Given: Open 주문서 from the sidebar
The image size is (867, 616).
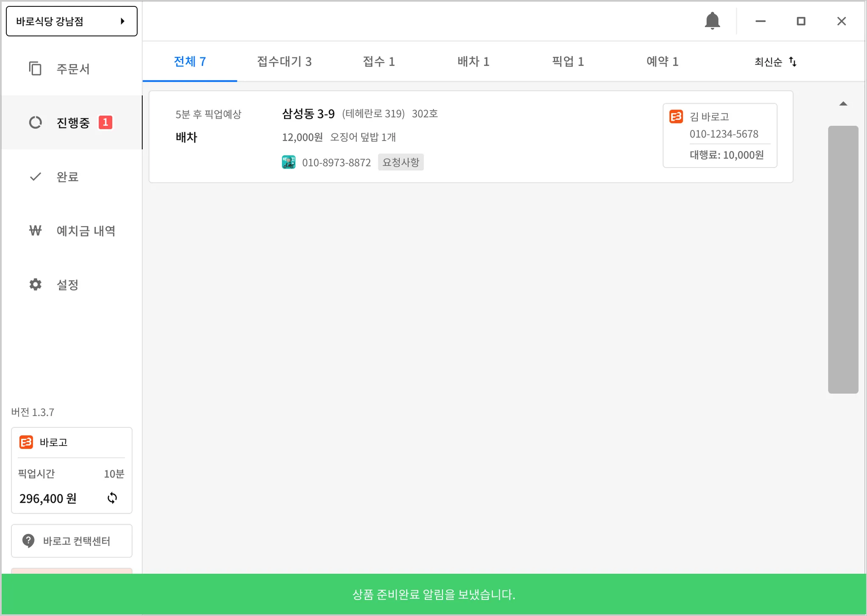Looking at the screenshot, I should [x=72, y=69].
